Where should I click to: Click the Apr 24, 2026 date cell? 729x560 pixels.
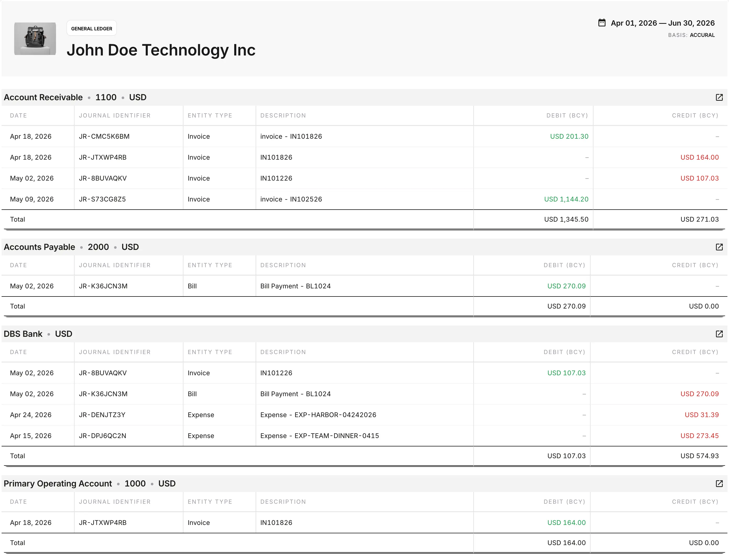(x=31, y=415)
